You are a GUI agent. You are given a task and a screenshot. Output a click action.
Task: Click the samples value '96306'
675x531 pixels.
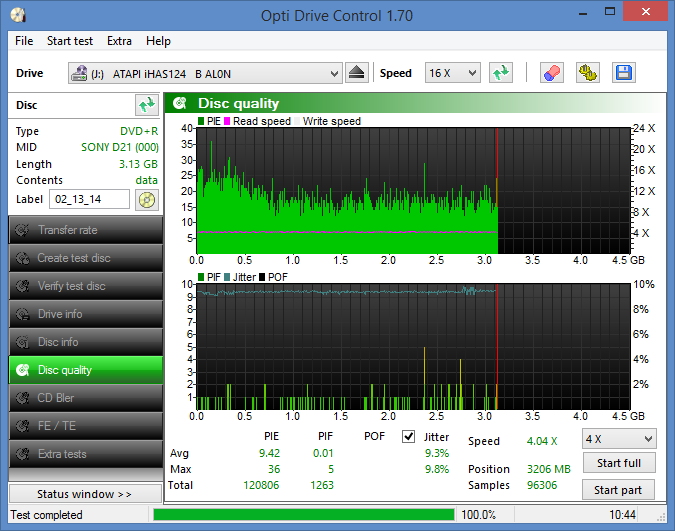tap(542, 485)
